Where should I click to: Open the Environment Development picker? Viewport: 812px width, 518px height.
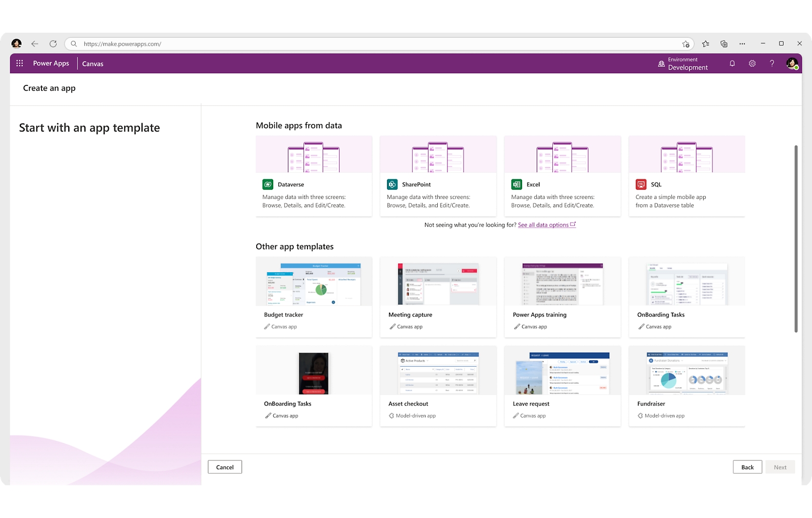683,63
